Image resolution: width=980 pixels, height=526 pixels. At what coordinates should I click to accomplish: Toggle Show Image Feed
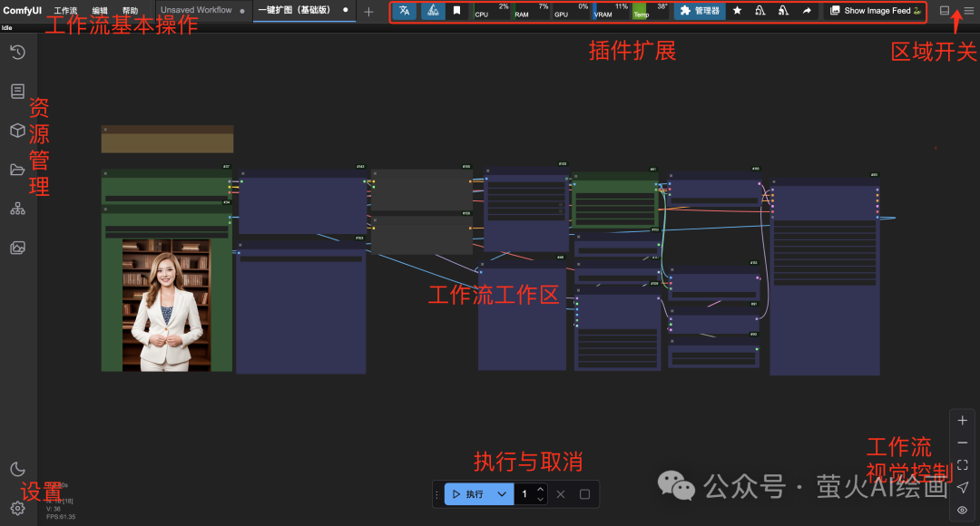point(874,12)
